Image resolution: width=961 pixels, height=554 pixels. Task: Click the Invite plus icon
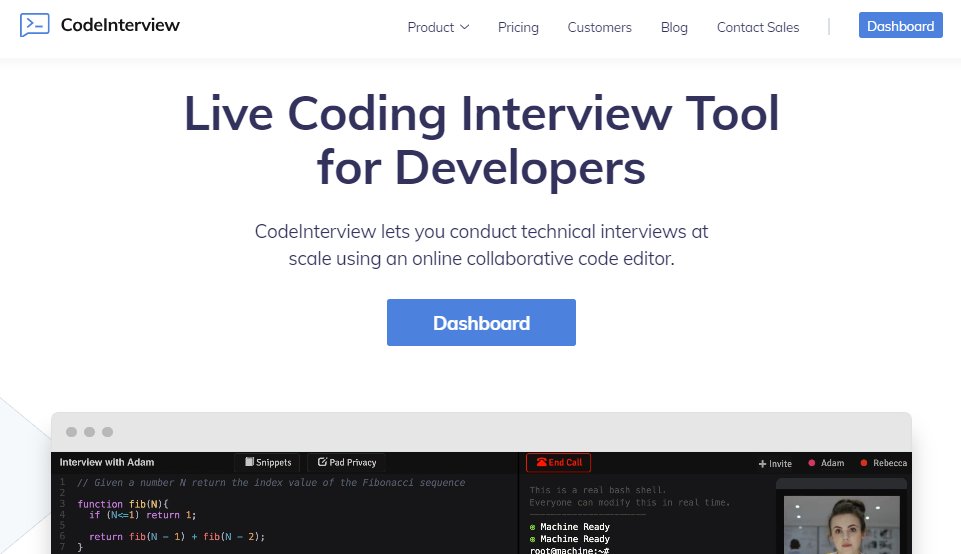point(763,463)
